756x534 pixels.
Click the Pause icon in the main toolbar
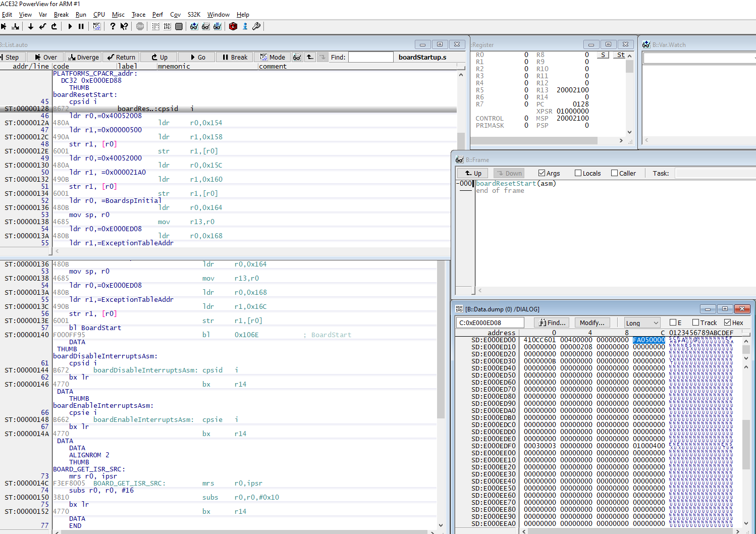pos(80,26)
